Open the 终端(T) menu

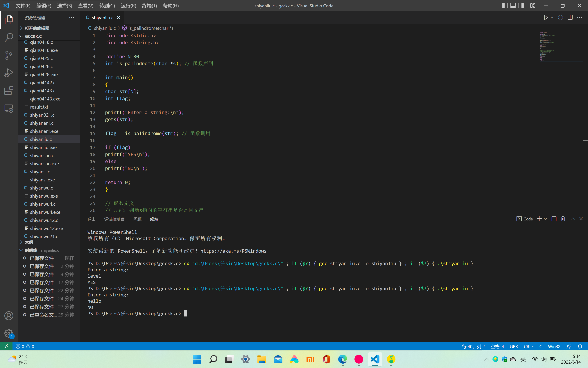(149, 6)
